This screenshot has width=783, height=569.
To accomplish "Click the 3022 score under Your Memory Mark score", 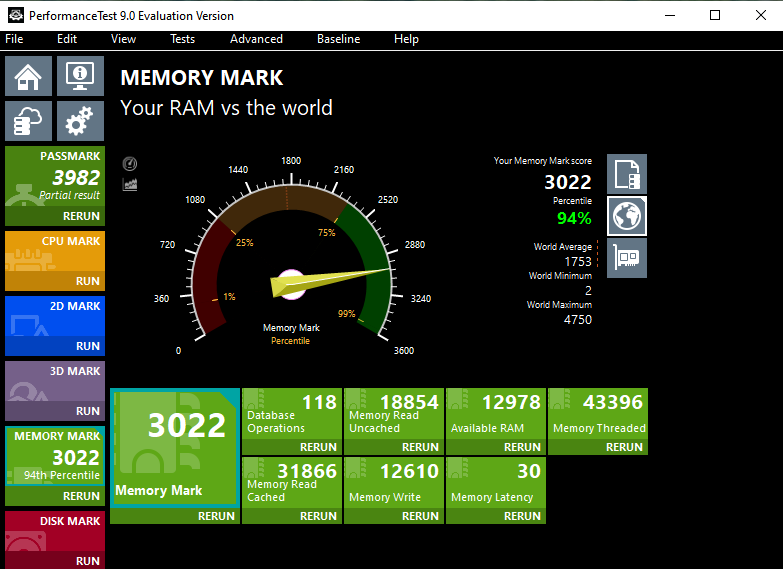I will click(x=568, y=182).
